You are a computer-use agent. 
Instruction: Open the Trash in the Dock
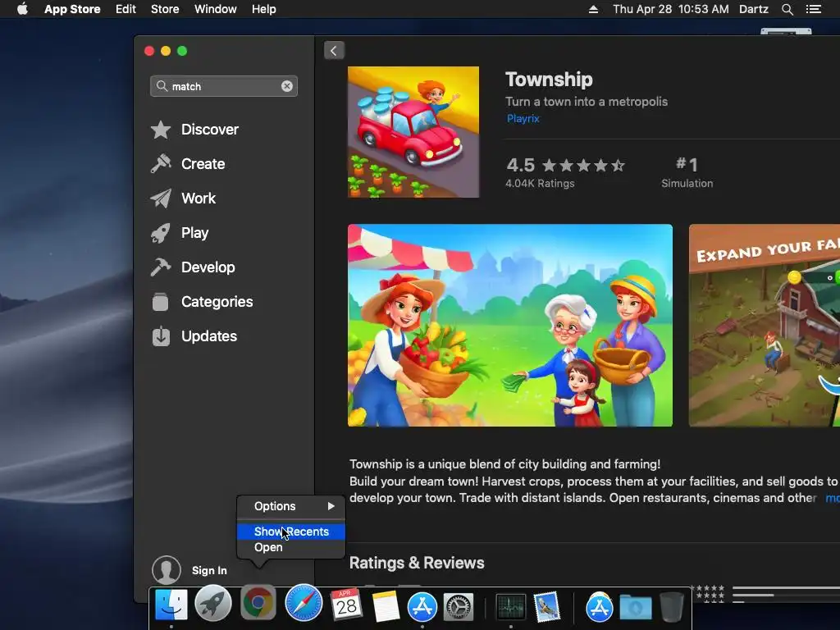(671, 606)
